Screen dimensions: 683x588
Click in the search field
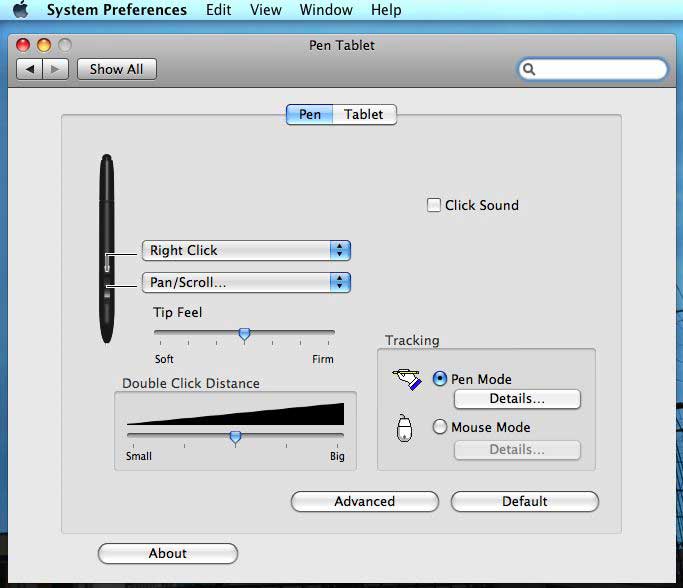593,69
